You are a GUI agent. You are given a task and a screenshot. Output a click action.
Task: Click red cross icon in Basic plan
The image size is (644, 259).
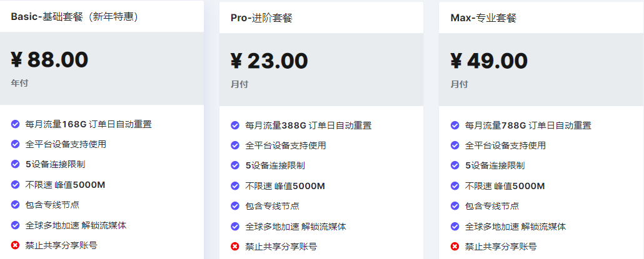click(15, 245)
